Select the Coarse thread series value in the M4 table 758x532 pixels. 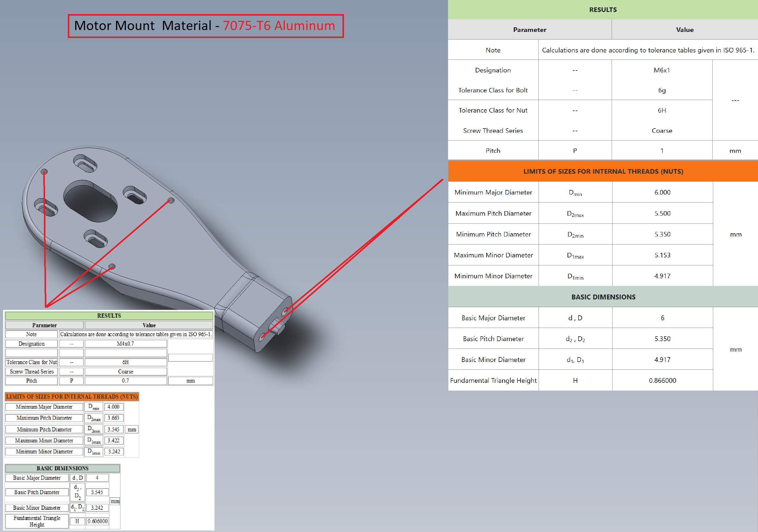[126, 371]
